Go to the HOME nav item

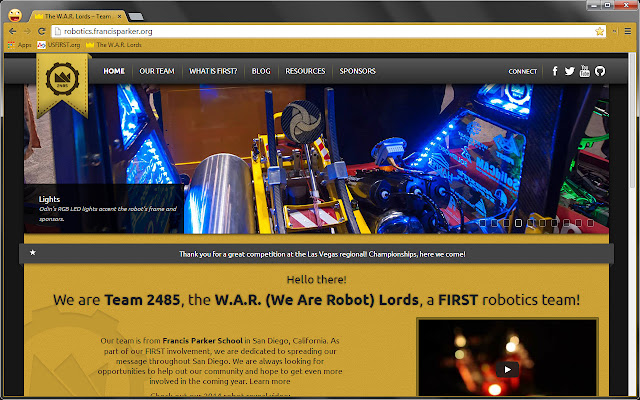click(114, 71)
